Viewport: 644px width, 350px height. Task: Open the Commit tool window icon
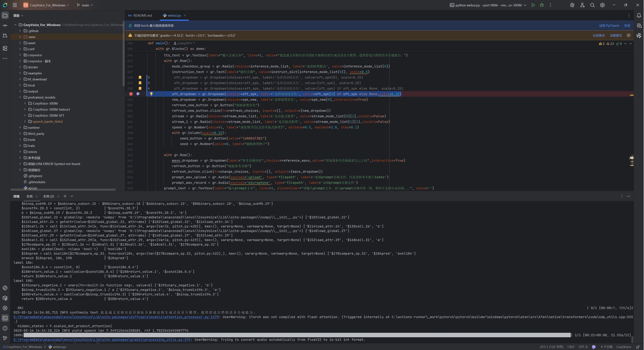[x=5, y=25]
